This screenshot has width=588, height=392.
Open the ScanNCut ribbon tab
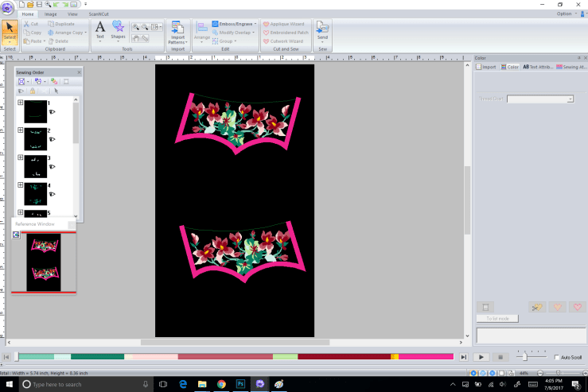tap(99, 14)
